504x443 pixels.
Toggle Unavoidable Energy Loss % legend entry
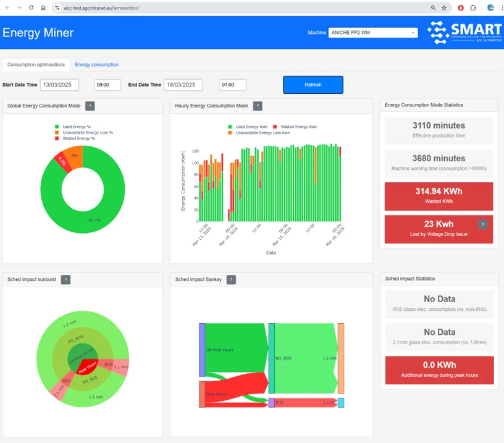point(84,132)
